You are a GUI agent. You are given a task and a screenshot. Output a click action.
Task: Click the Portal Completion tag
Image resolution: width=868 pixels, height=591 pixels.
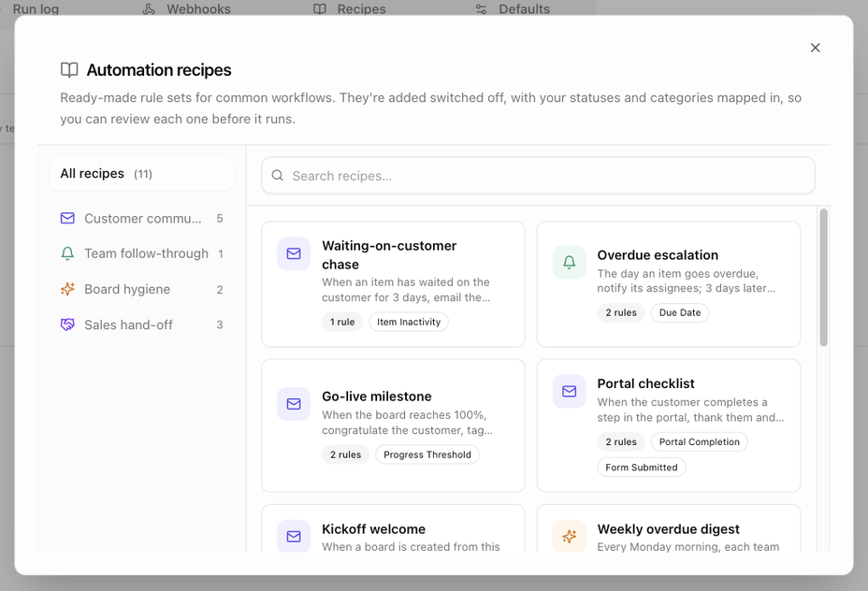[x=699, y=442]
